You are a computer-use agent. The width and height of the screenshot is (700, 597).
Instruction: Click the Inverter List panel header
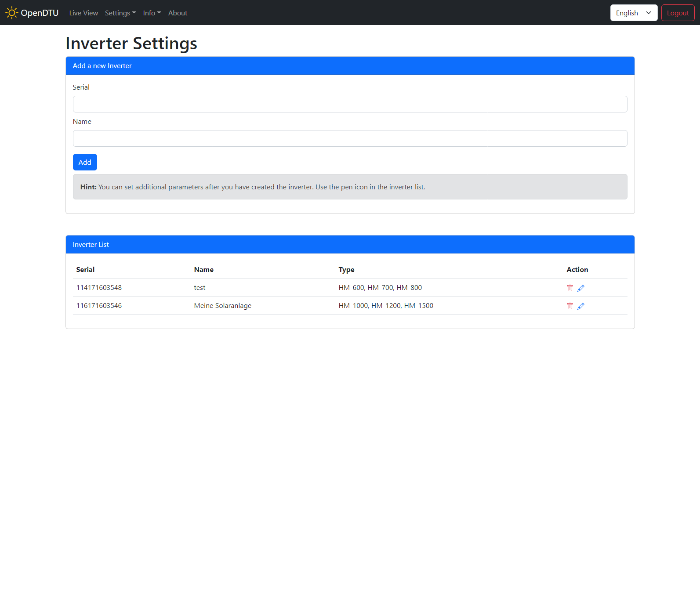click(350, 245)
